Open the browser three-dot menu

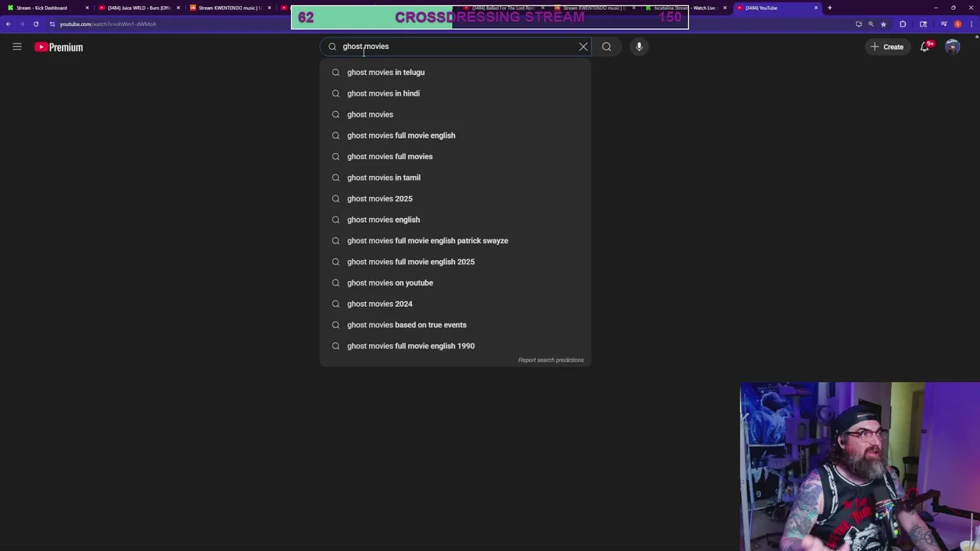pyautogui.click(x=972, y=24)
